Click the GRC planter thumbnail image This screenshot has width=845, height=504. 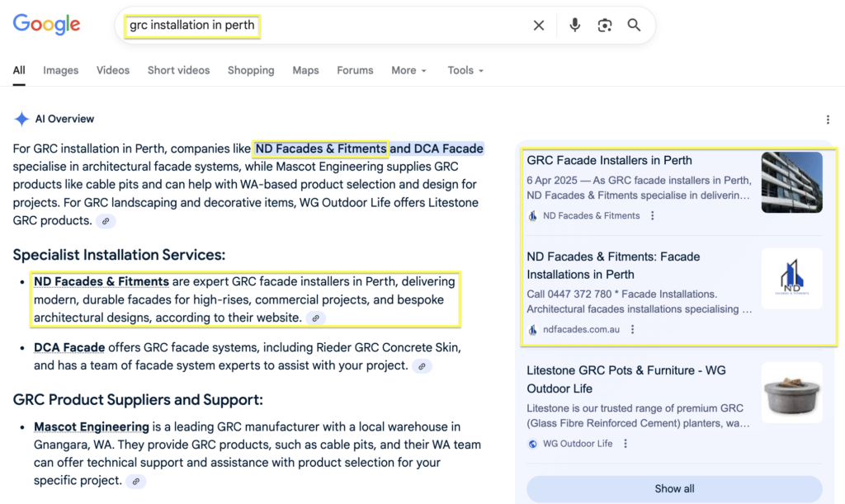[791, 392]
